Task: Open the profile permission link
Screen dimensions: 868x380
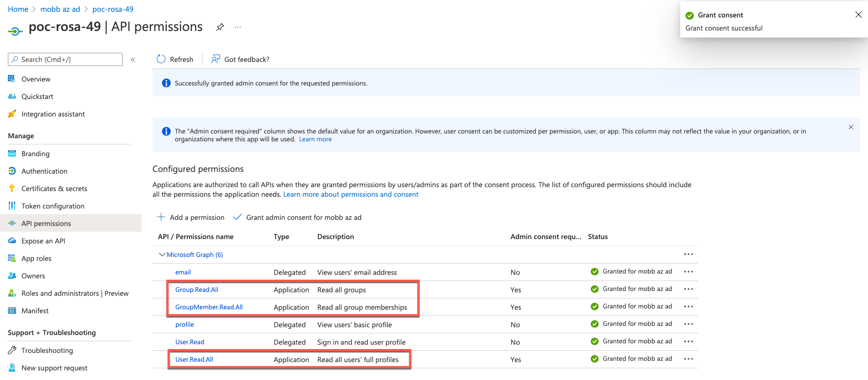Action: pyautogui.click(x=184, y=325)
